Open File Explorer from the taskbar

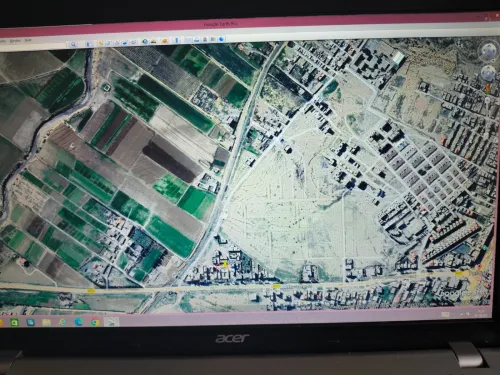click(46, 322)
